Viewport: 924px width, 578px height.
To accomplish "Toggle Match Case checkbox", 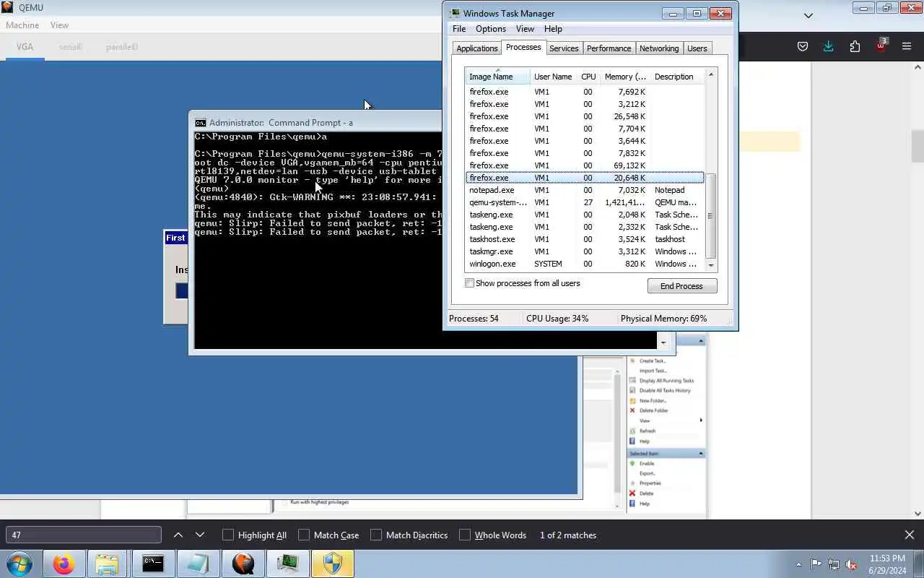I will coord(304,535).
